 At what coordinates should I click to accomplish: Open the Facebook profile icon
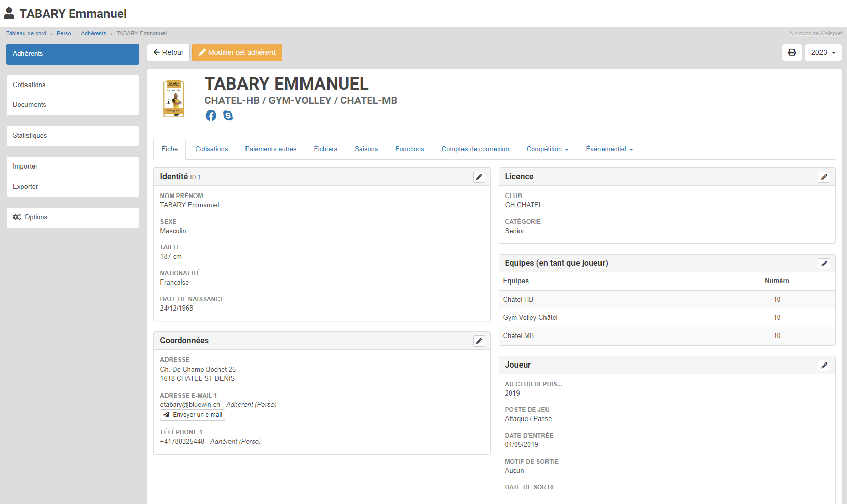211,116
